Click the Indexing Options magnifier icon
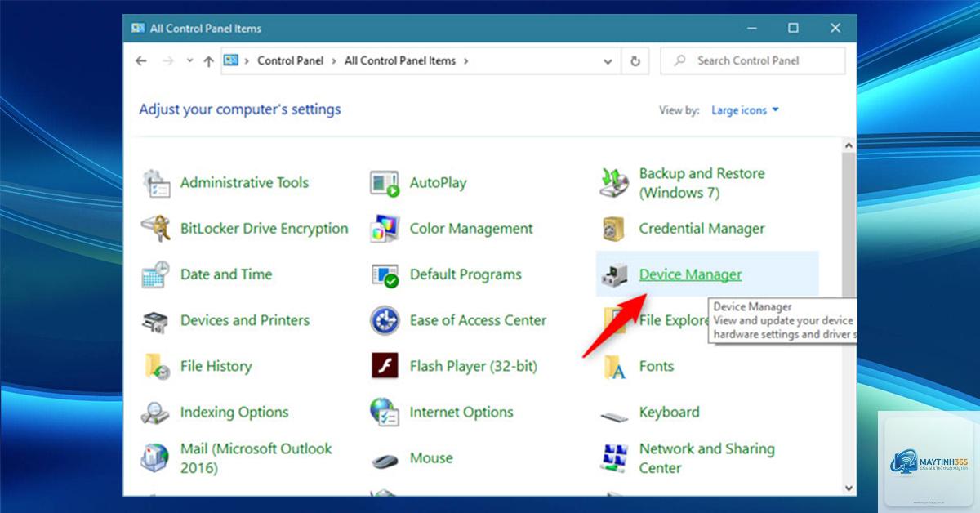 [x=155, y=412]
